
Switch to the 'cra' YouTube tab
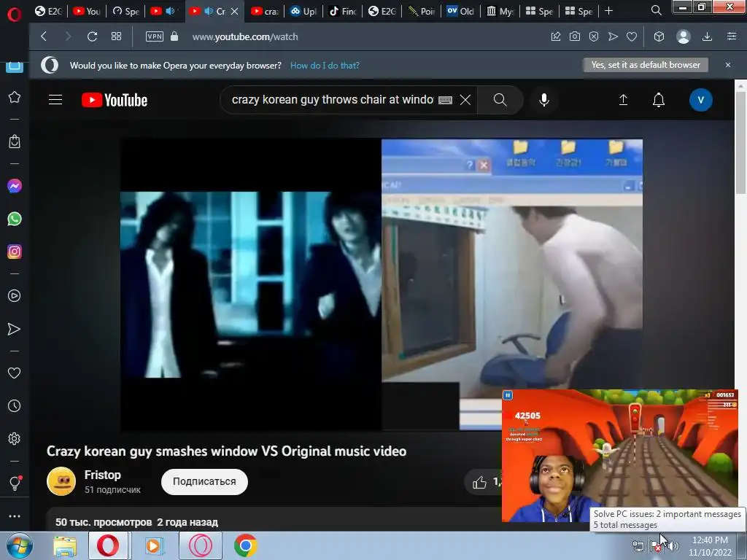(266, 11)
